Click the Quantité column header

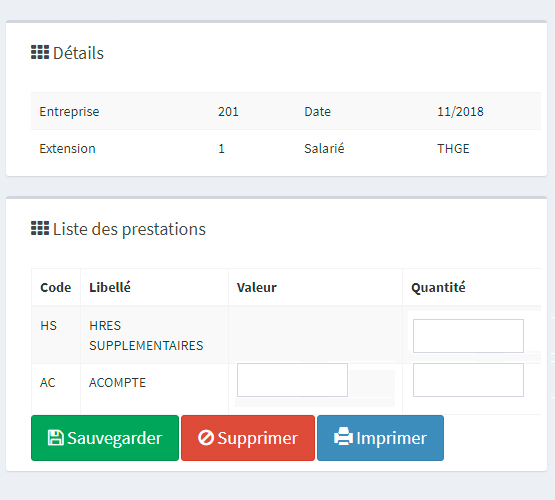[438, 287]
